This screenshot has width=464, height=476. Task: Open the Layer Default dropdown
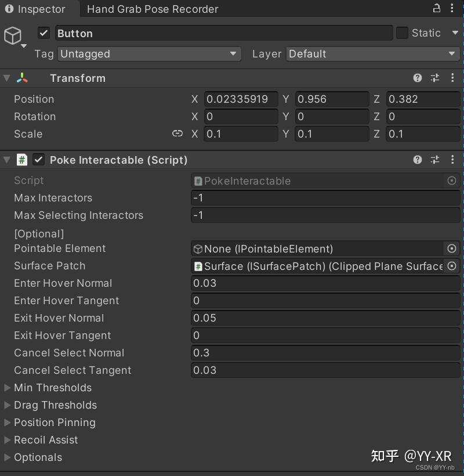[373, 54]
